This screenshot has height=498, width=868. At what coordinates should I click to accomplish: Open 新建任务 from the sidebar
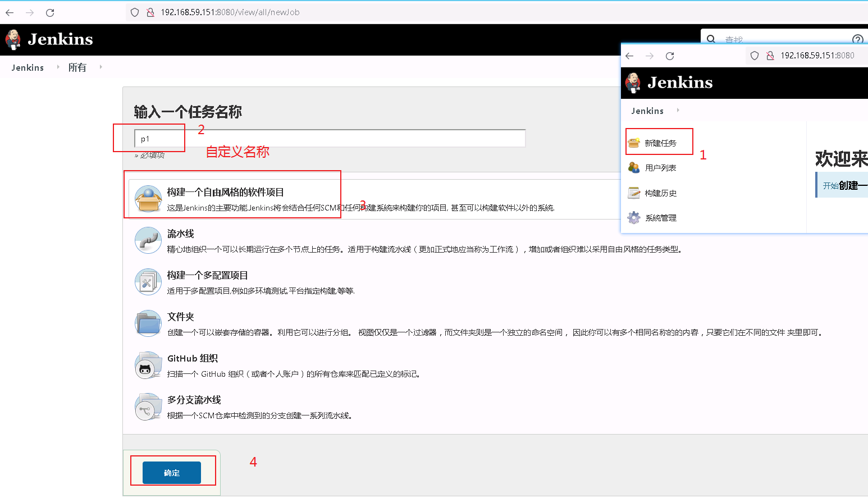pyautogui.click(x=659, y=141)
